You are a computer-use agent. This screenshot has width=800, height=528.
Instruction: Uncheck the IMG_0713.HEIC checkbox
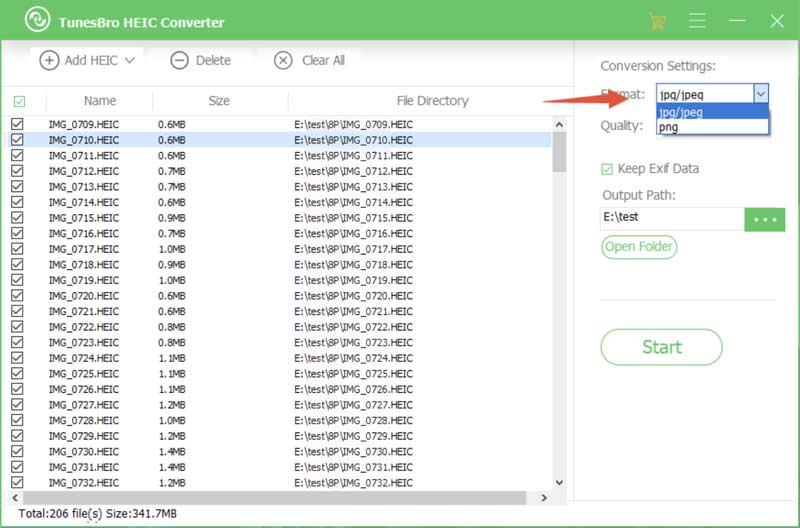[x=17, y=186]
